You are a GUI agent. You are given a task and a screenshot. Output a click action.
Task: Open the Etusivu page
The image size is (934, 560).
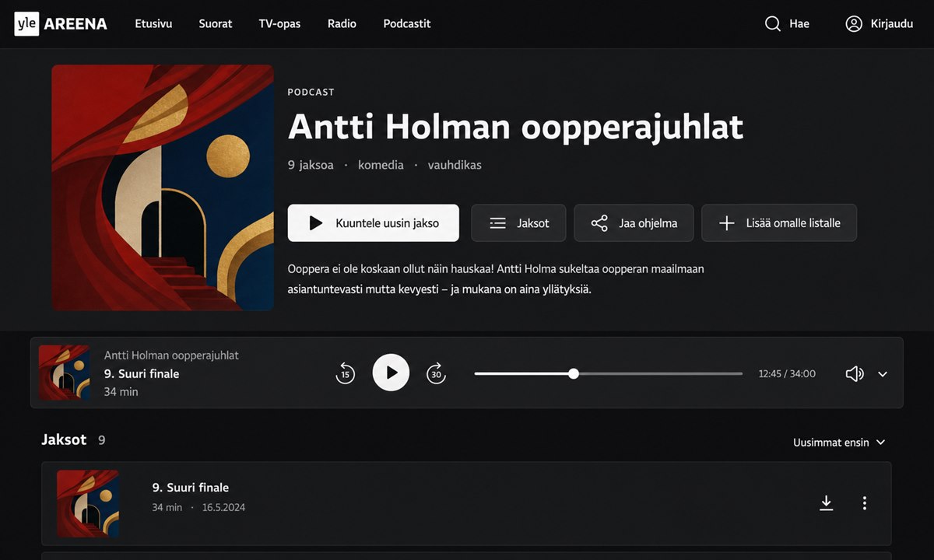click(153, 24)
